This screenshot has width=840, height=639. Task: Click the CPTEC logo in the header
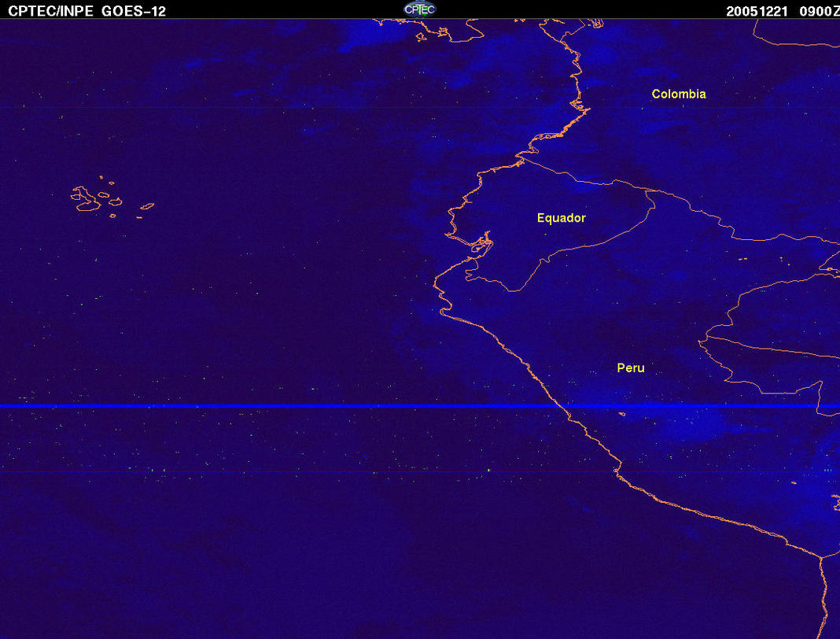click(x=419, y=9)
